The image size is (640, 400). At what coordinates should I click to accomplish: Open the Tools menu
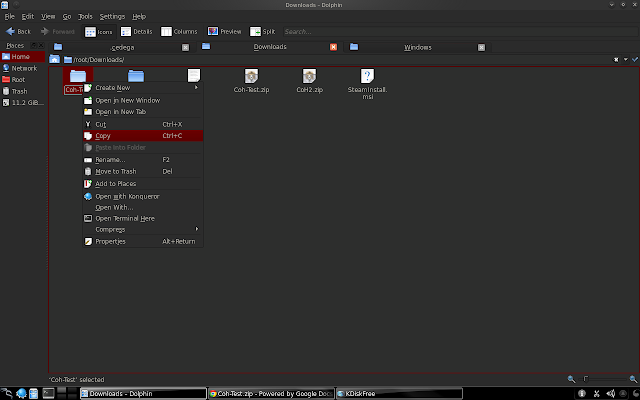(x=85, y=16)
